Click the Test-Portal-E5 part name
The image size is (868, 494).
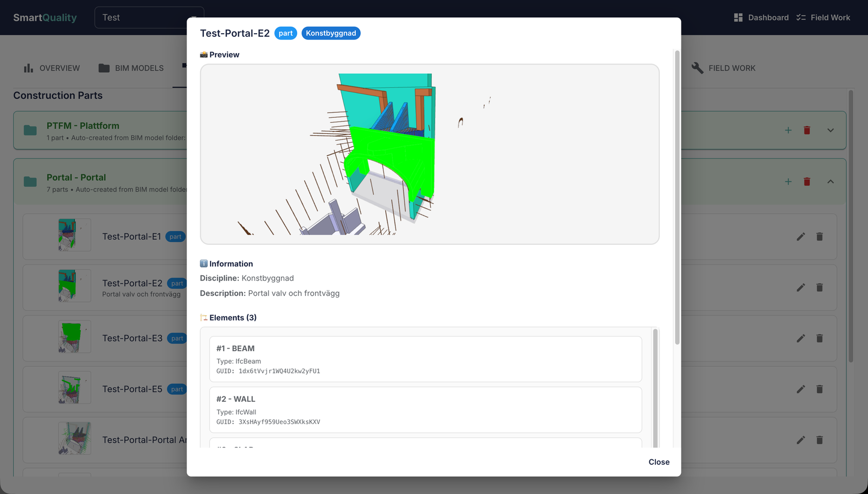132,389
